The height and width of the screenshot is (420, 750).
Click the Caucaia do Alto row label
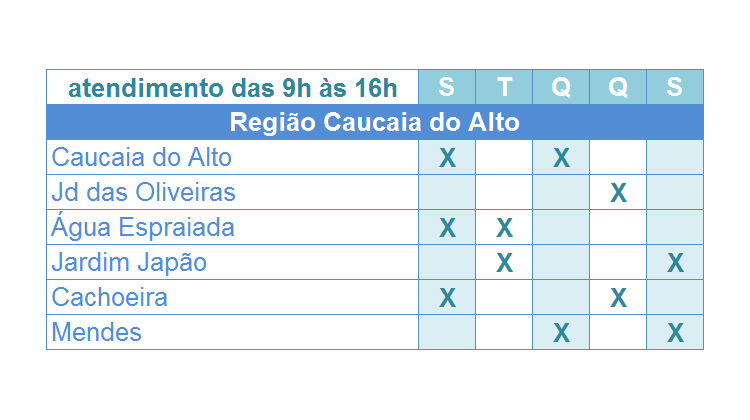click(x=142, y=157)
